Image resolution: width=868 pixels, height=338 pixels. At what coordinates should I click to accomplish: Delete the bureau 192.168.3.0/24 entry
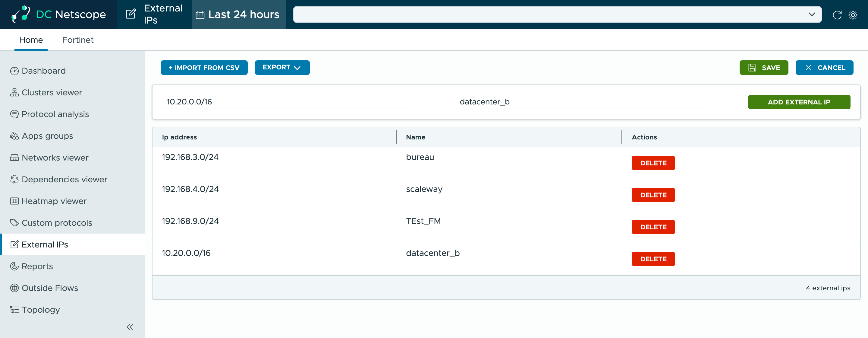tap(653, 163)
